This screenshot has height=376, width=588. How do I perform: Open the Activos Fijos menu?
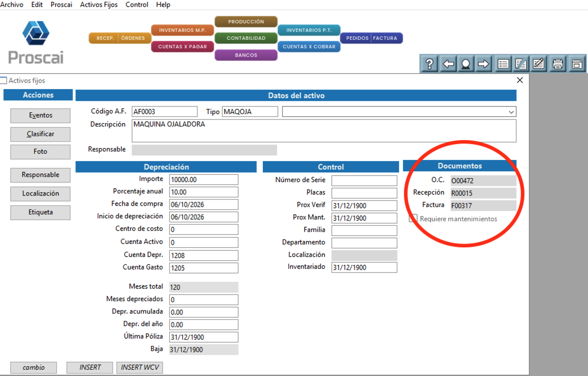pos(99,5)
